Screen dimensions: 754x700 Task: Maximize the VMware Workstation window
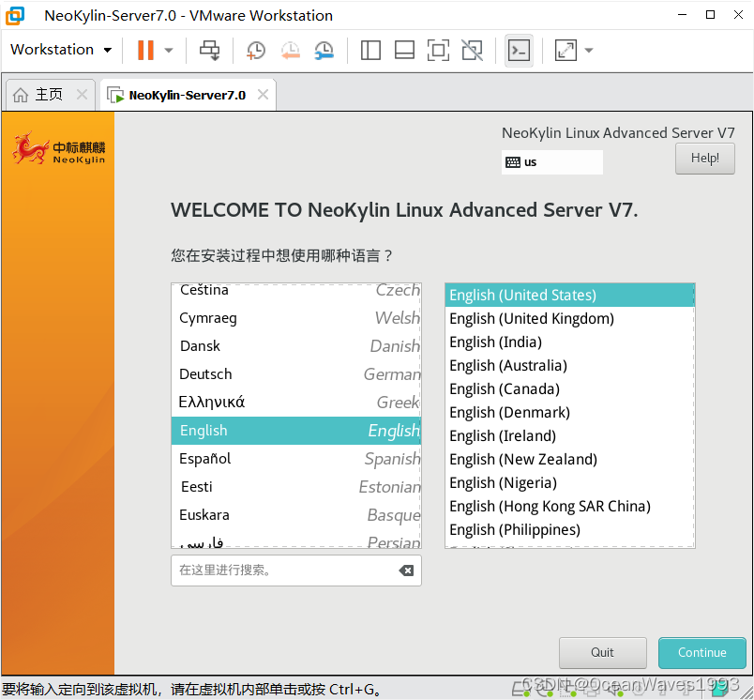pyautogui.click(x=710, y=15)
